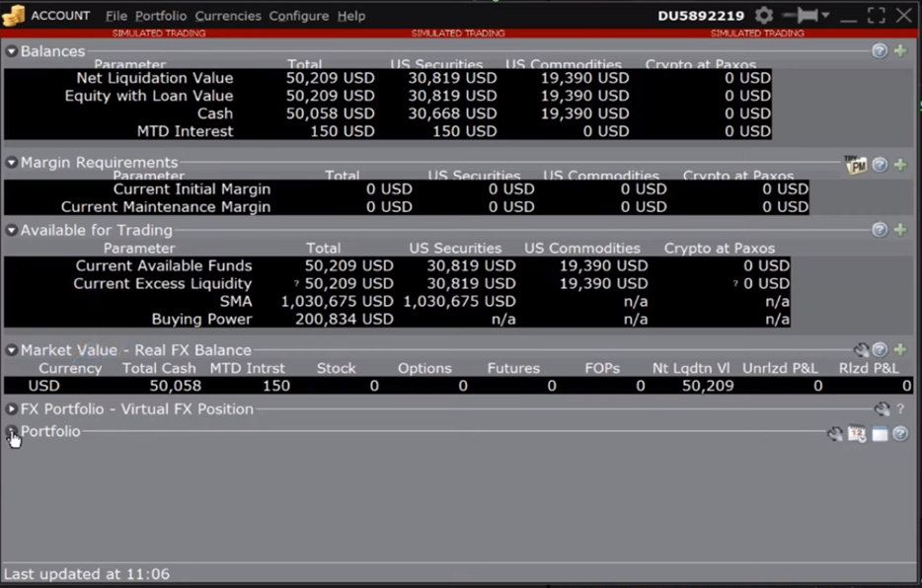Expand FX Portfolio - Virtual FX Position
The width and height of the screenshot is (922, 588).
[11, 409]
